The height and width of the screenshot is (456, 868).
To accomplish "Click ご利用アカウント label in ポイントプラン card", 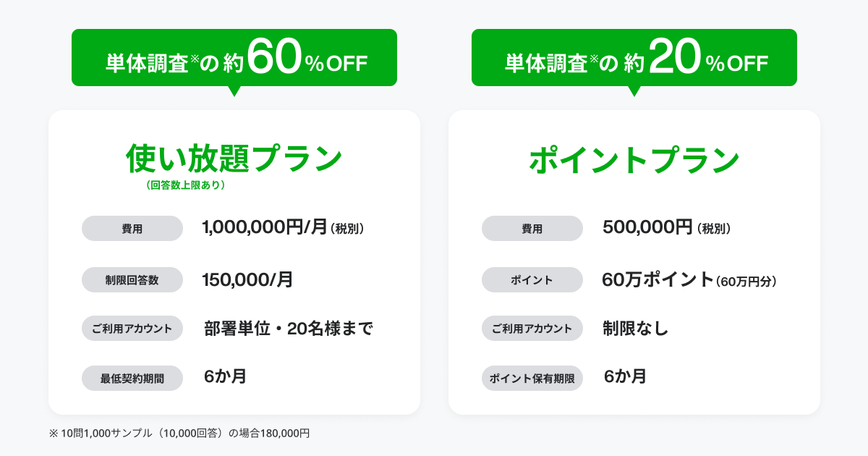I will (x=532, y=329).
